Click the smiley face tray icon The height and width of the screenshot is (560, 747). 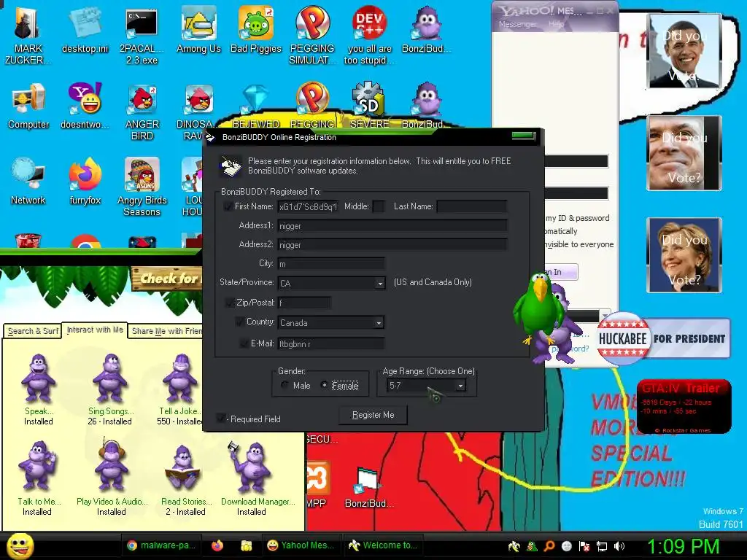[566, 546]
